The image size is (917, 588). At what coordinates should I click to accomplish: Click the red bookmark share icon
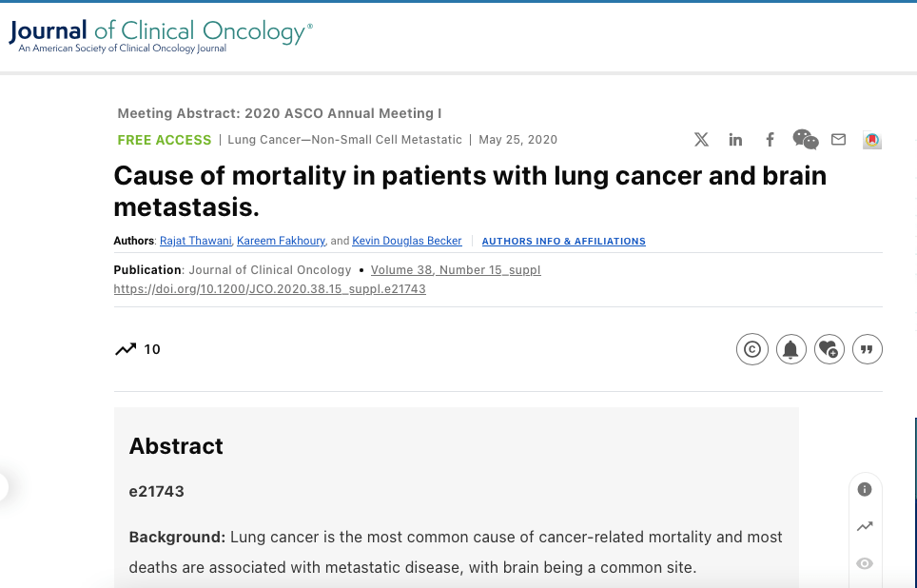point(872,140)
